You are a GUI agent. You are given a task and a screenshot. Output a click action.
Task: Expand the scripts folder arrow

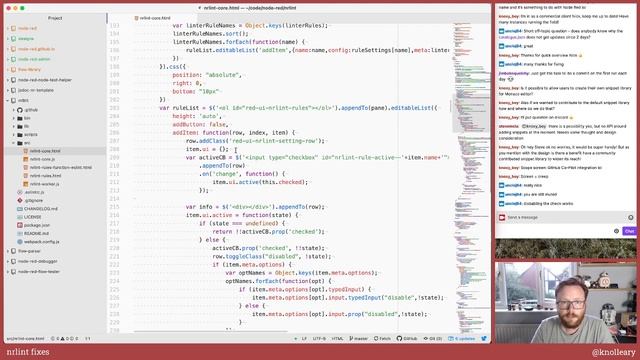click(13, 134)
